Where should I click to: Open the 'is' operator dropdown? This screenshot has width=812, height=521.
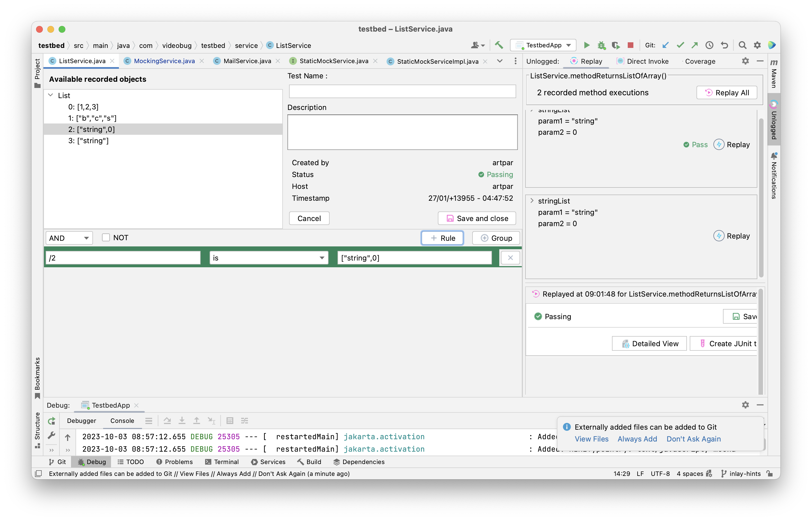point(269,258)
